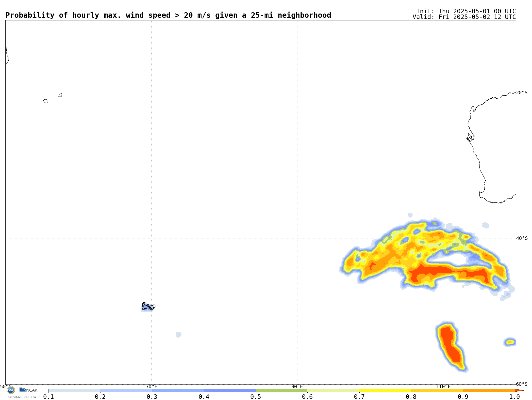Viewport: 532px width, 400px height.
Task: Pick the 0.7–0.8 bright yellow colorbar segment
Action: [385, 390]
